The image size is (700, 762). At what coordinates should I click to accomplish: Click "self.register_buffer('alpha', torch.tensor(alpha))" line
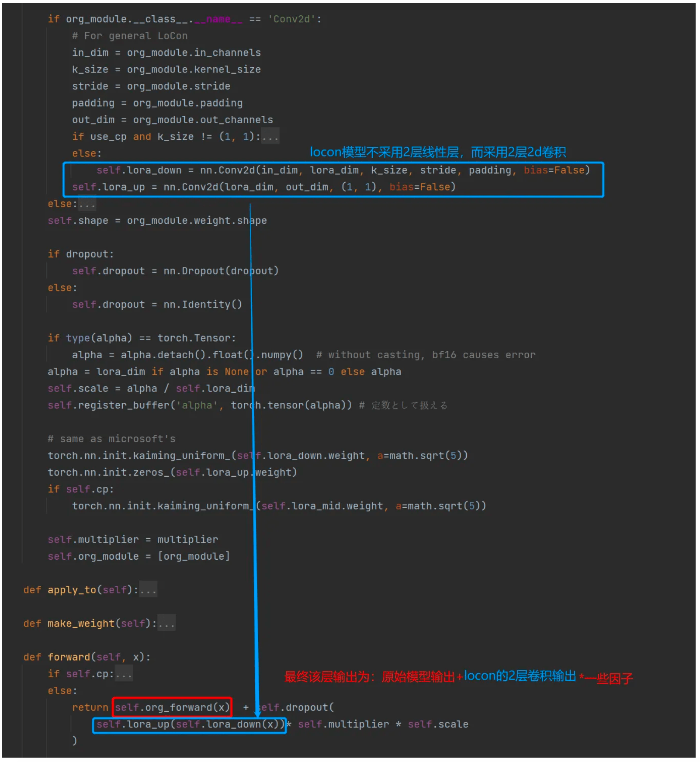(x=200, y=405)
